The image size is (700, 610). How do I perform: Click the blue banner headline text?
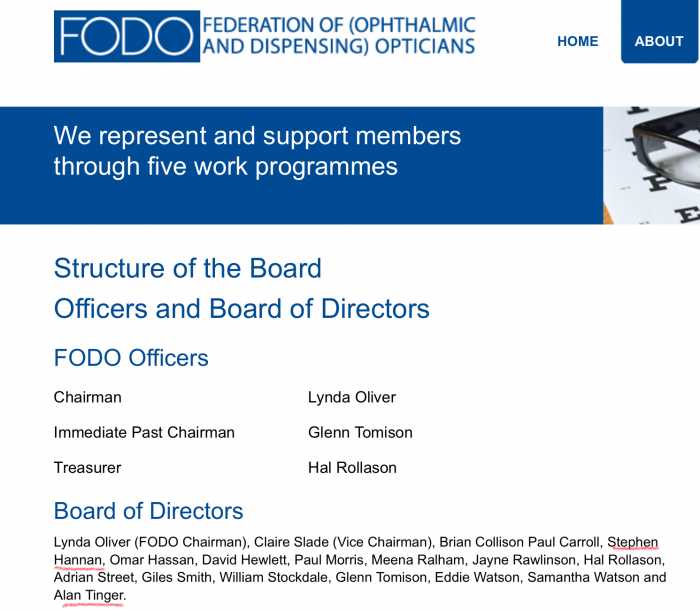coord(257,151)
